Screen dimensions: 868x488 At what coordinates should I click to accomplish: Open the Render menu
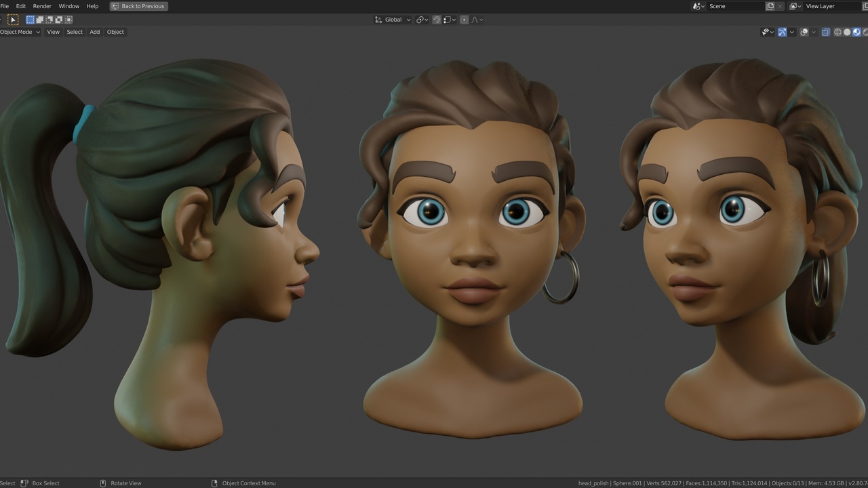coord(42,6)
